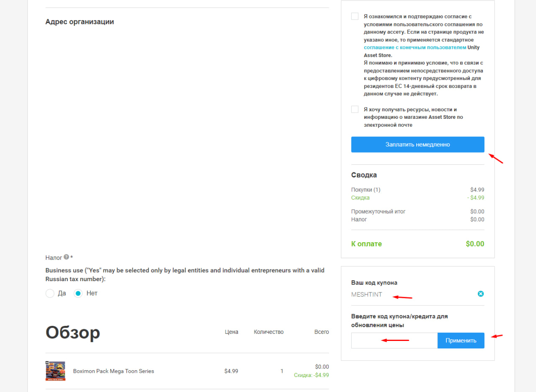Focus the coupon code input field
This screenshot has height=392, width=536.
(x=394, y=341)
